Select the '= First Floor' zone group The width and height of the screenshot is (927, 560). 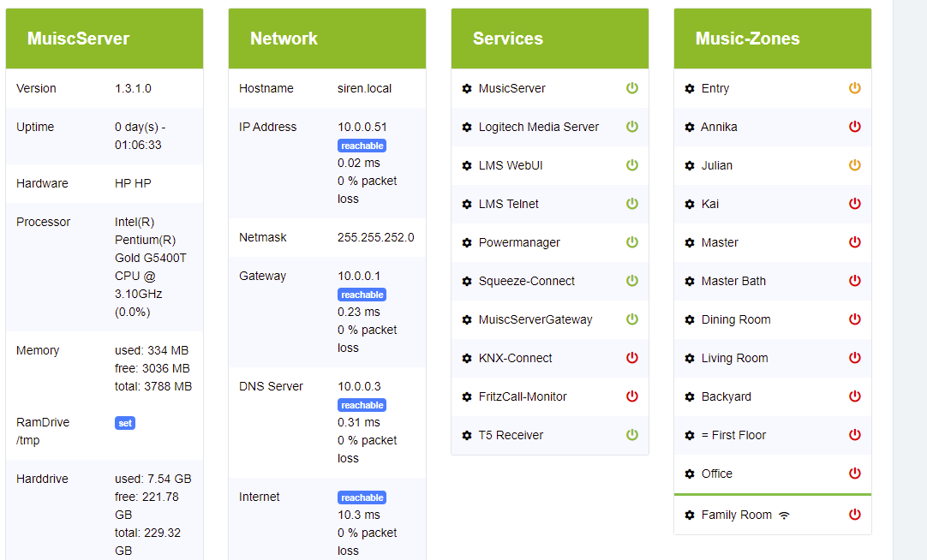(x=733, y=435)
